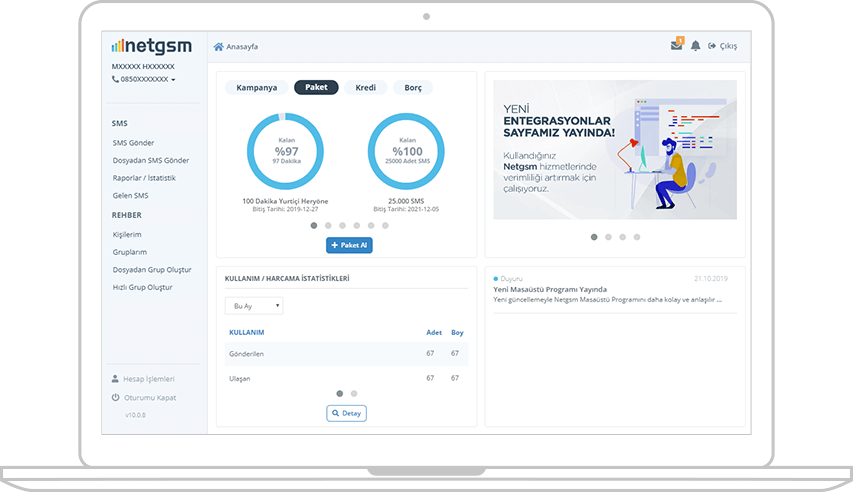Click the Gönderilen row label

pos(246,354)
